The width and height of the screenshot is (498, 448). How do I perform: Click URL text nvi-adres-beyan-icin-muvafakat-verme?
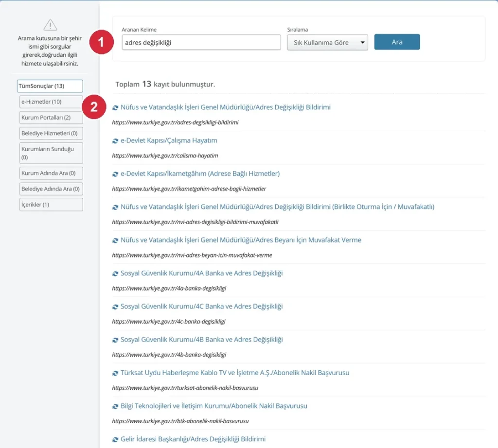click(x=192, y=255)
